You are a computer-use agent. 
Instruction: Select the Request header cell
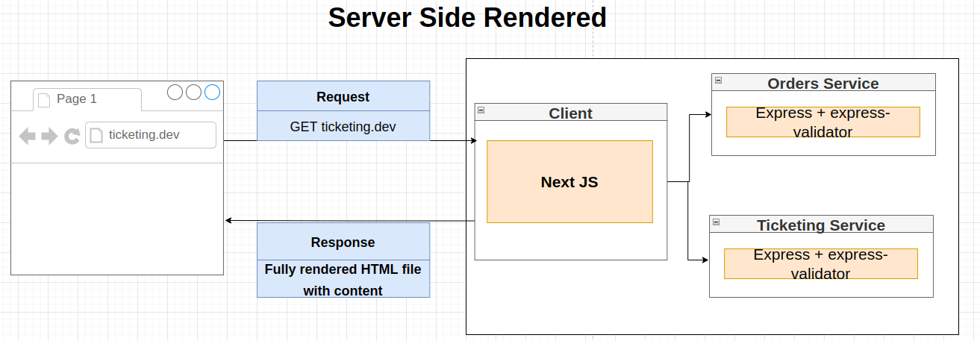(x=343, y=96)
